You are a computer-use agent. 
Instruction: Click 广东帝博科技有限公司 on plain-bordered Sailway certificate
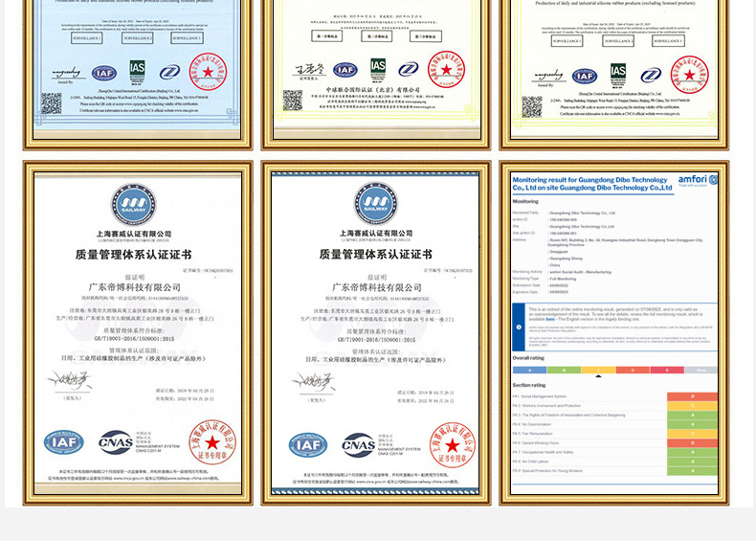click(135, 287)
